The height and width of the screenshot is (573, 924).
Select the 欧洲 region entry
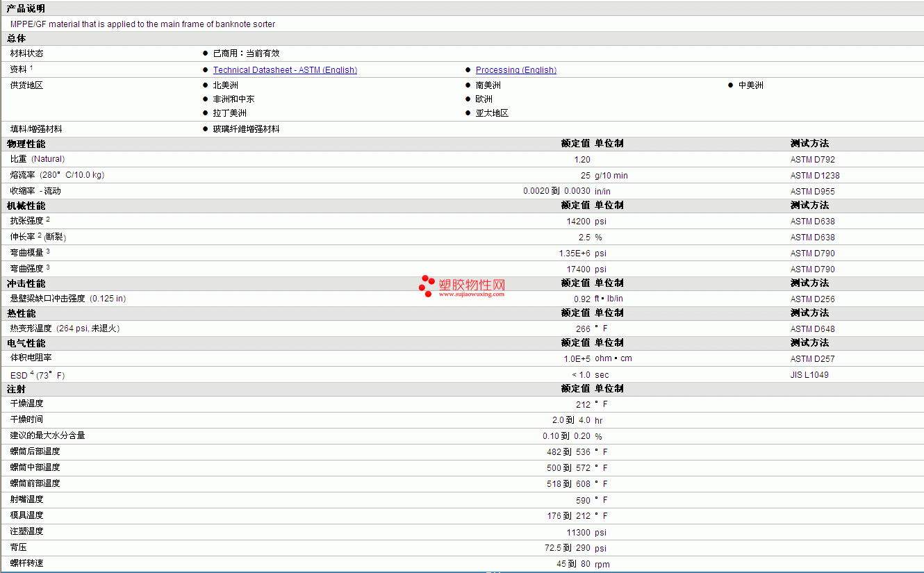[484, 99]
